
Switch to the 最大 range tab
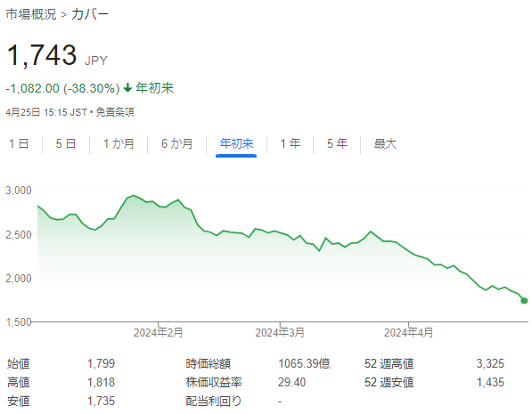(385, 143)
